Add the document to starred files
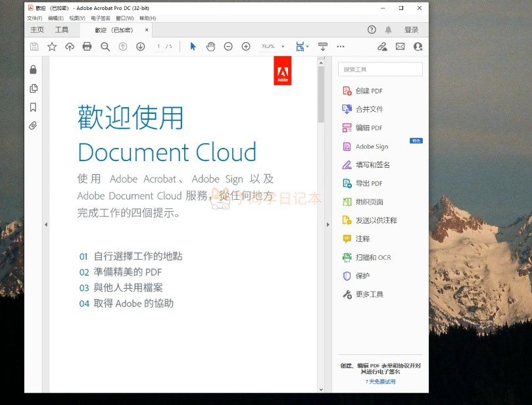Image resolution: width=532 pixels, height=405 pixels. pos(52,47)
